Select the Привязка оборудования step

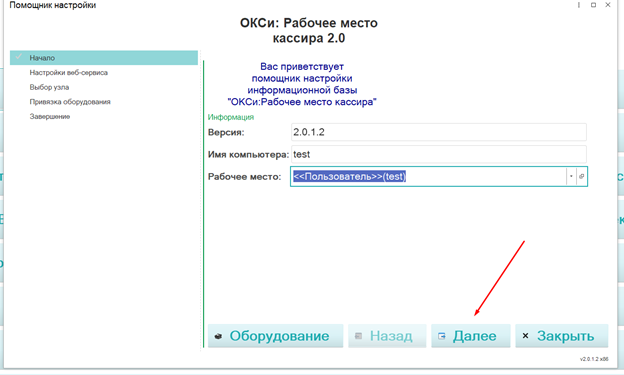click(70, 102)
